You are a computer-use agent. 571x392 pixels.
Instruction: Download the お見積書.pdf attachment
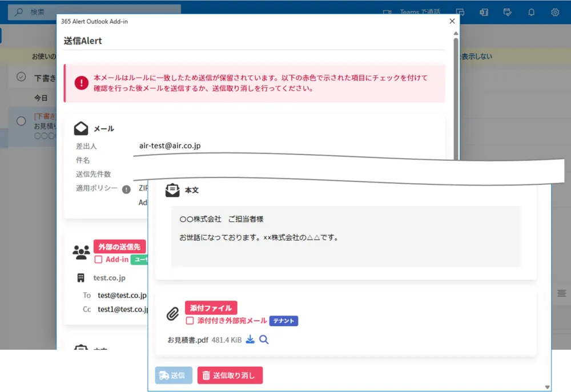click(250, 340)
